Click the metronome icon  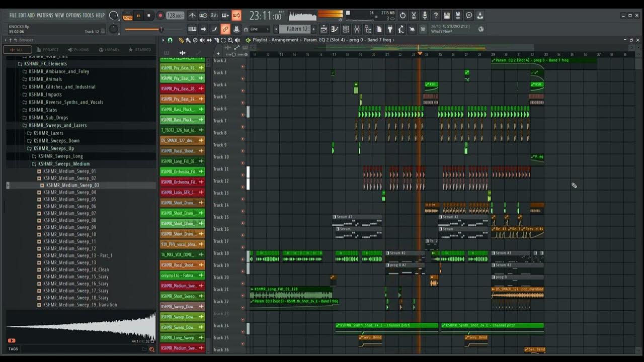pos(193,16)
